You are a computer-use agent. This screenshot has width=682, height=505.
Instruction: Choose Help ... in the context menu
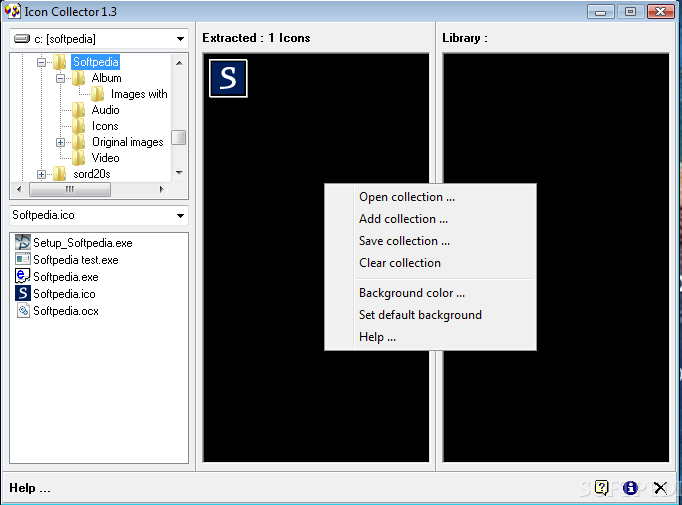coord(430,337)
